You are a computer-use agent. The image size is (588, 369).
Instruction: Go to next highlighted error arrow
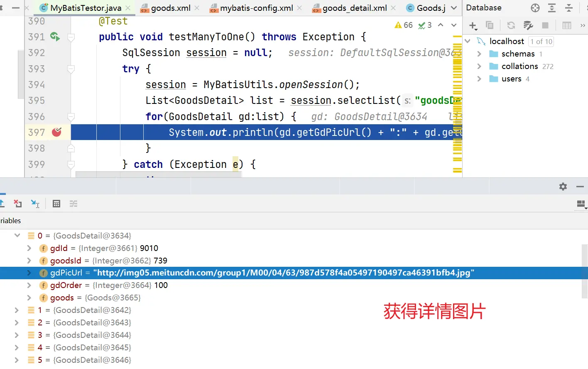(454, 25)
